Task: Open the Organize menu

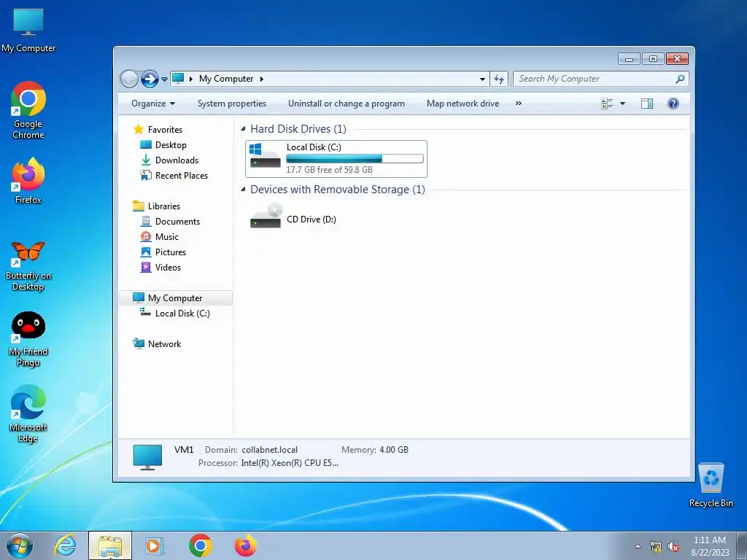Action: pyautogui.click(x=153, y=104)
